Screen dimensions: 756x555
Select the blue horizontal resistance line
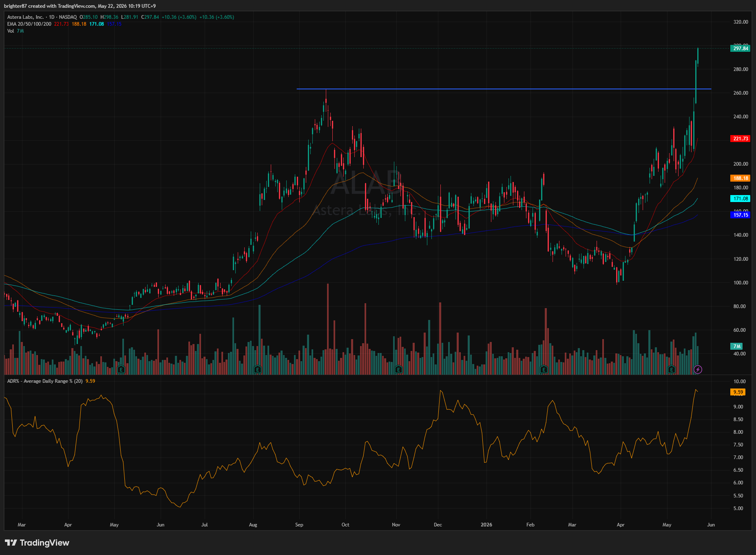[504, 89]
